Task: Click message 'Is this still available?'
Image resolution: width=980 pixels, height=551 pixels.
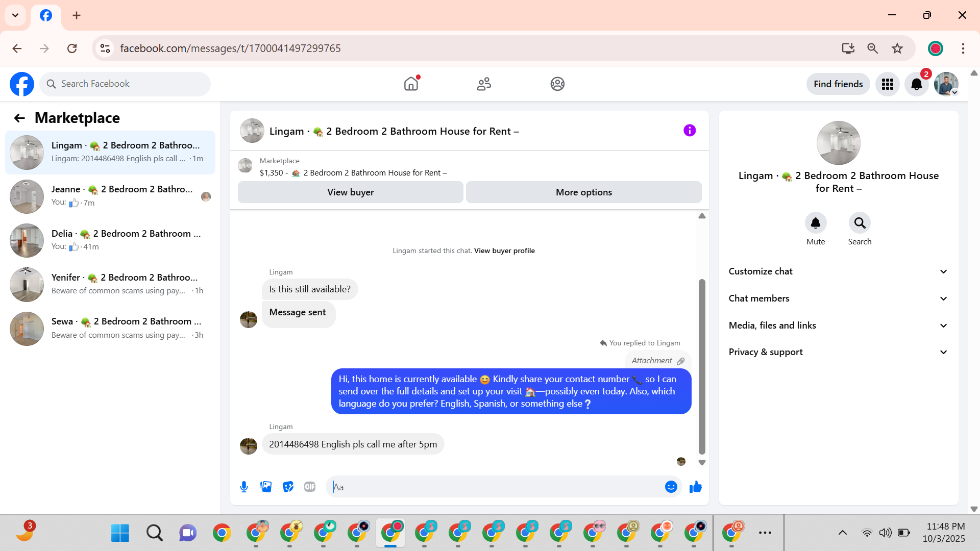Action: (x=310, y=289)
